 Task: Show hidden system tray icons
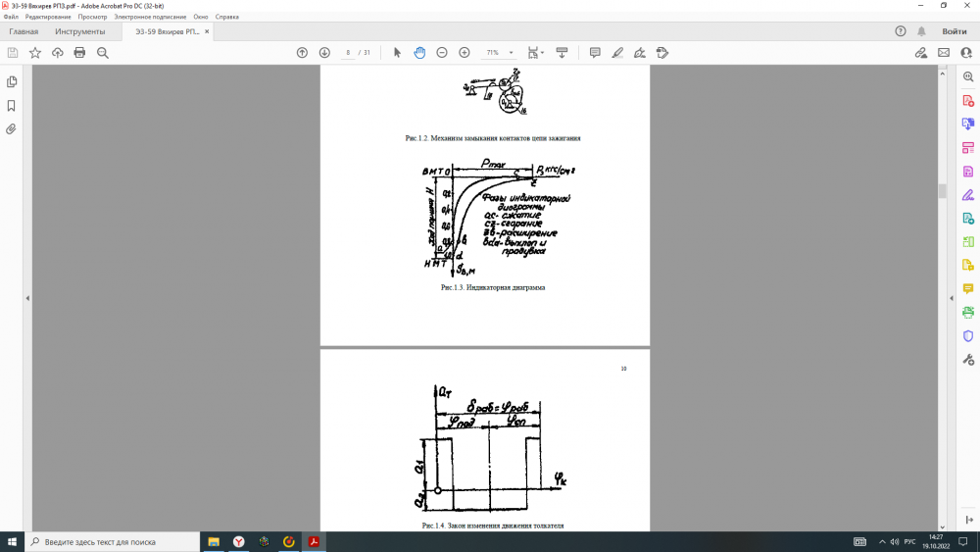882,542
